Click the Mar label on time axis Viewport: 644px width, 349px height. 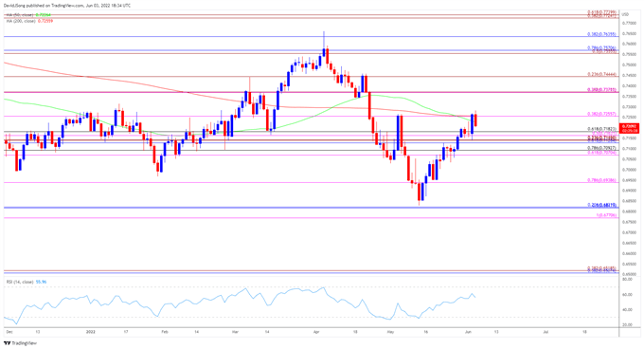click(235, 331)
